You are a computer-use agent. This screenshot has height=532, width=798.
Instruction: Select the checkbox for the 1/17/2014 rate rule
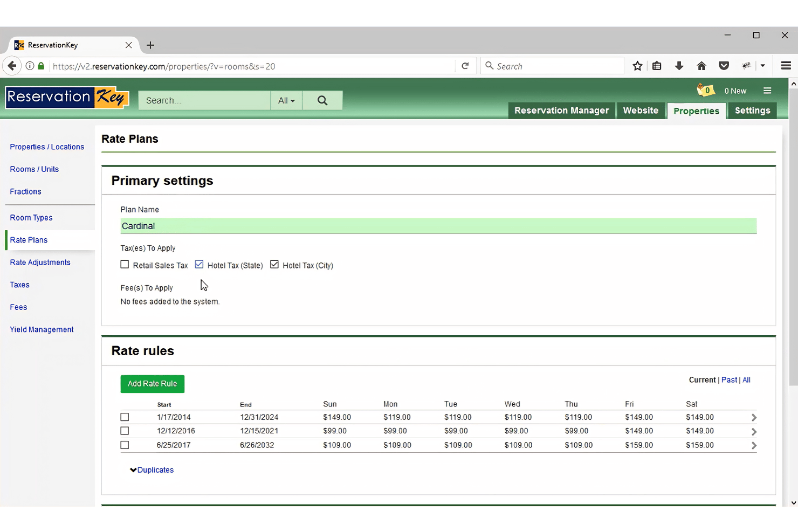coord(125,417)
